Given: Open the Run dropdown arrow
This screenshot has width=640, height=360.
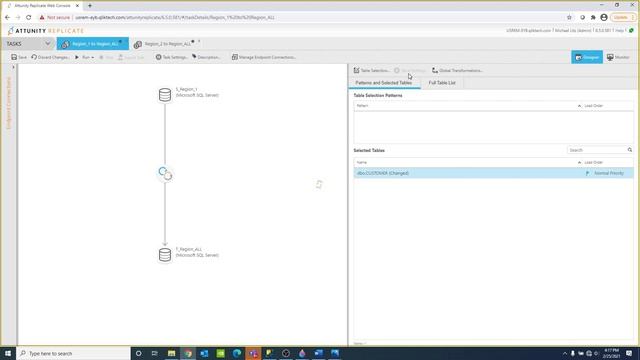Looking at the screenshot, I should 93,58.
